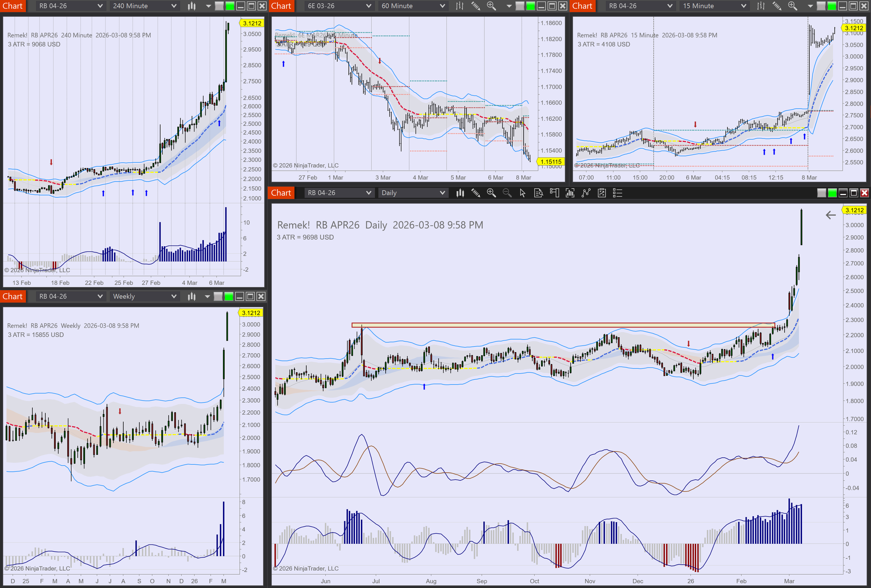871x588 pixels.
Task: Open the 240 Minute interval dropdown
Action: [x=174, y=6]
